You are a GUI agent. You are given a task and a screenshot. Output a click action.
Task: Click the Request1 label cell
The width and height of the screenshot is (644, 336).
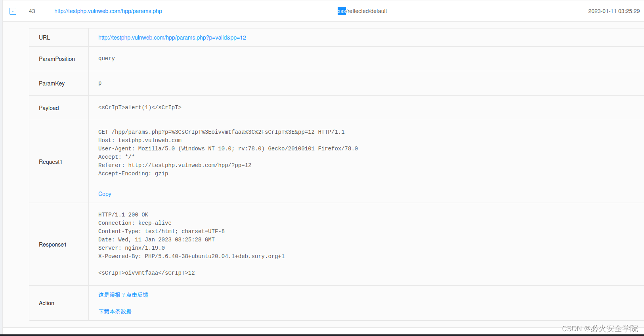pos(59,162)
